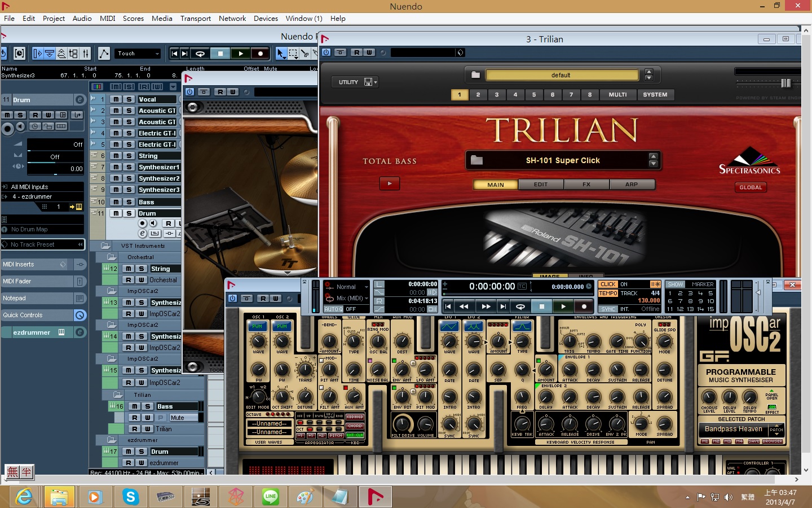The image size is (812, 508).
Task: Toggle ezdrummer plugin power bypass button
Action: coord(189,92)
